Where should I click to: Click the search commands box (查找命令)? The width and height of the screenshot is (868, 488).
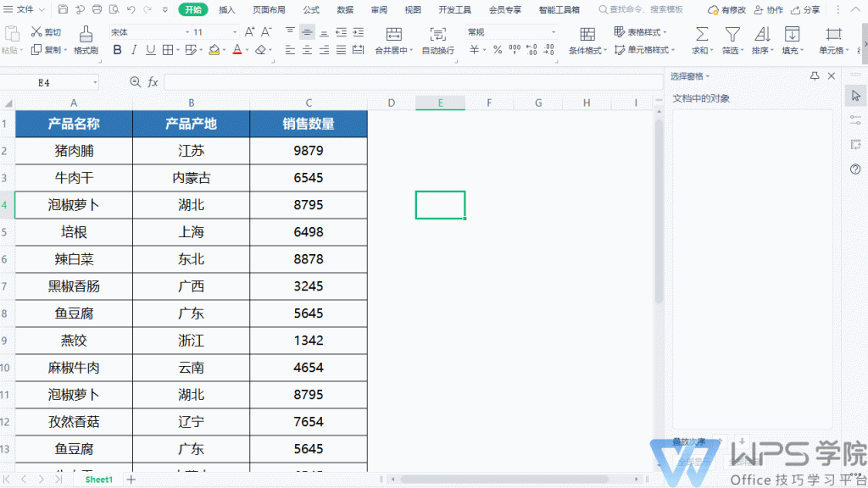point(641,9)
